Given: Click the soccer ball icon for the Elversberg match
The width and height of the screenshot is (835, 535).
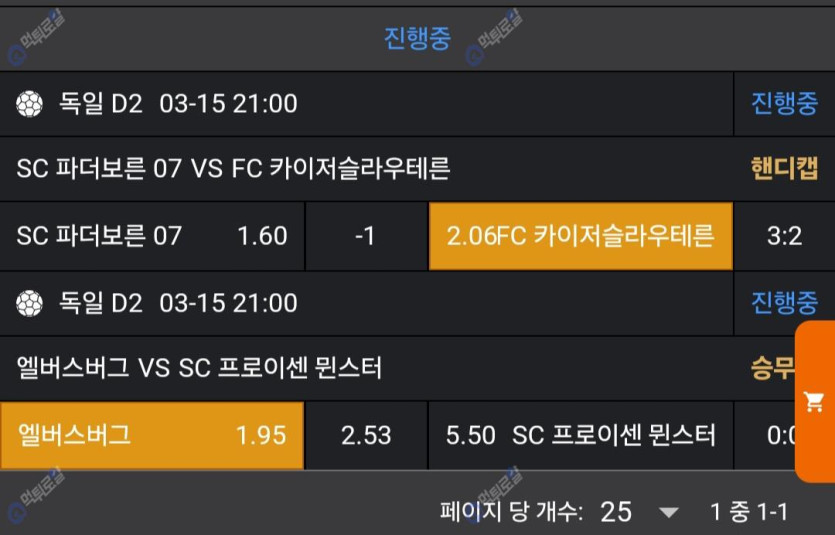Looking at the screenshot, I should [30, 302].
